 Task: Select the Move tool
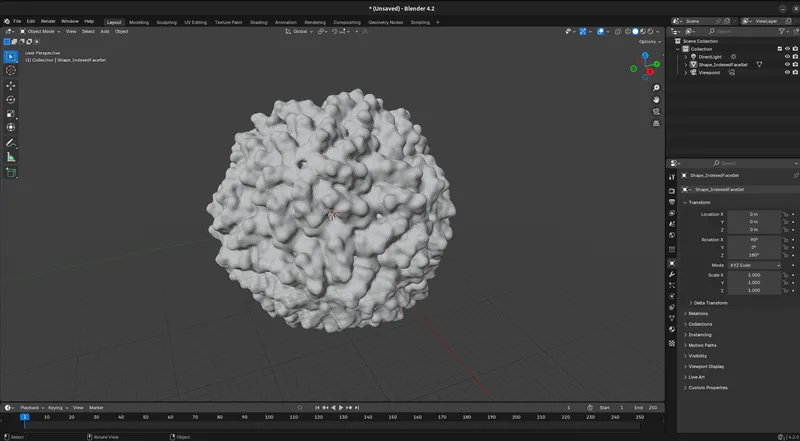point(11,86)
